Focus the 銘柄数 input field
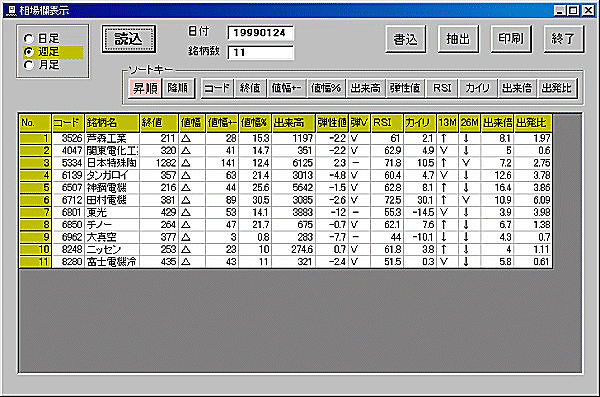Screen dimensions: 600x397 pyautogui.click(x=261, y=52)
